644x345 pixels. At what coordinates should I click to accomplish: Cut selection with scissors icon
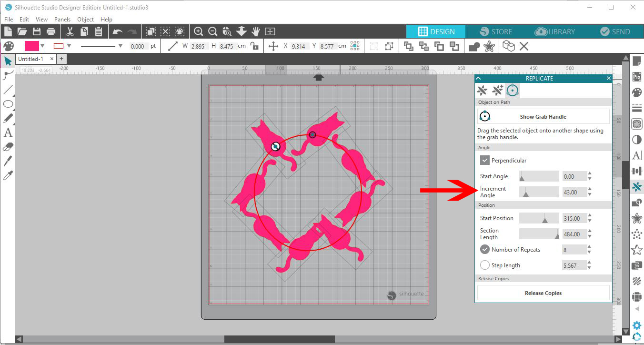(70, 31)
